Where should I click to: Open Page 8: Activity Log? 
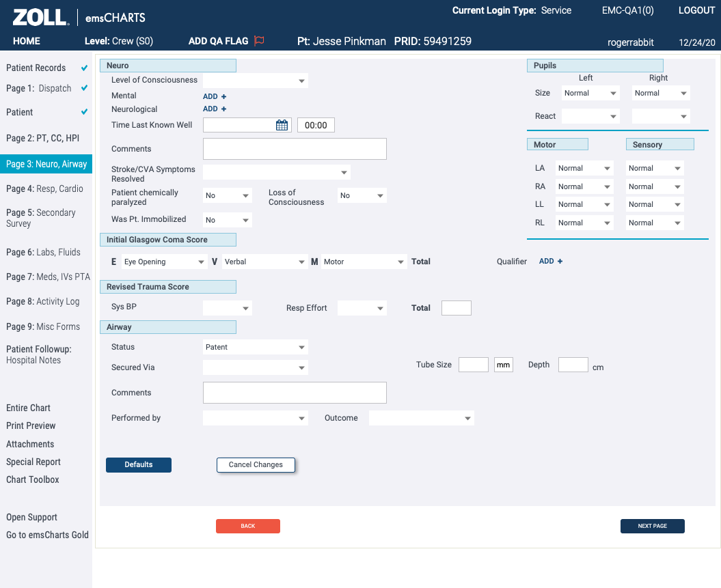pos(43,302)
